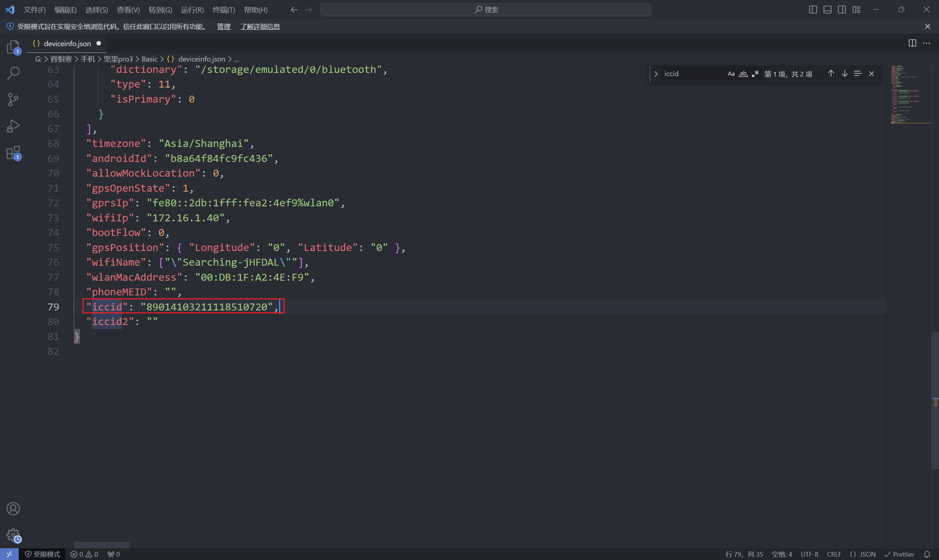Expand the replace field chevron in find widget
The width and height of the screenshot is (939, 560).
pos(656,74)
